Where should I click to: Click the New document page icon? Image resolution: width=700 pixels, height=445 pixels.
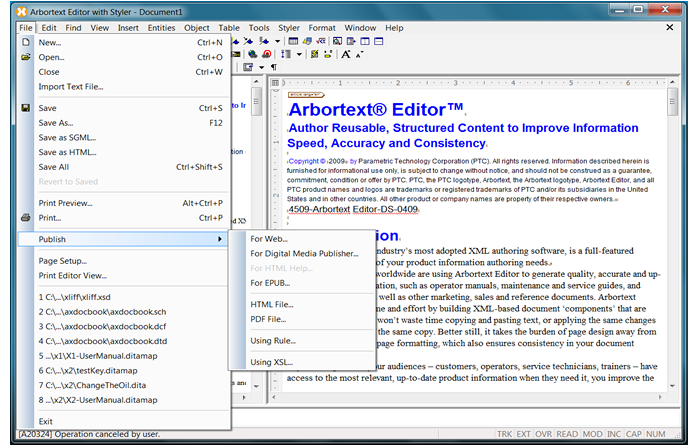pos(26,42)
